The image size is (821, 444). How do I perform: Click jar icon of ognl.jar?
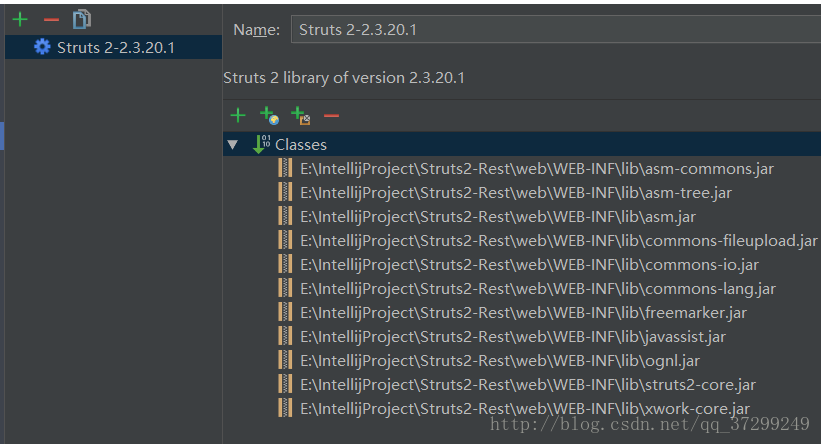tap(285, 361)
